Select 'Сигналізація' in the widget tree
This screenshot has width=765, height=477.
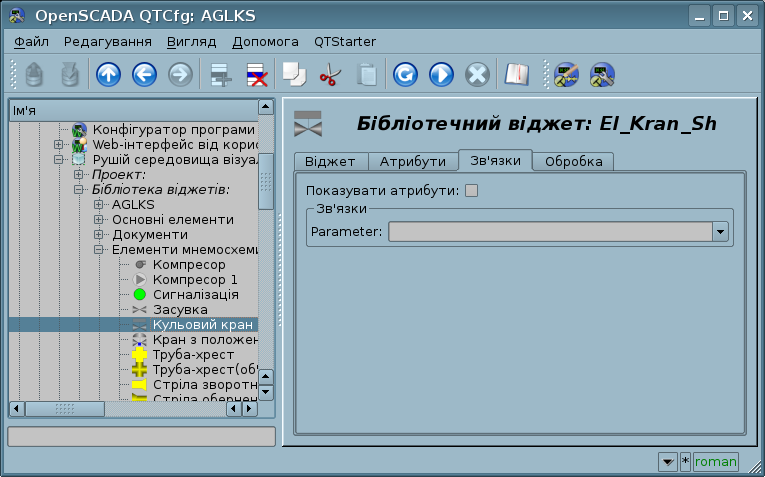click(195, 295)
